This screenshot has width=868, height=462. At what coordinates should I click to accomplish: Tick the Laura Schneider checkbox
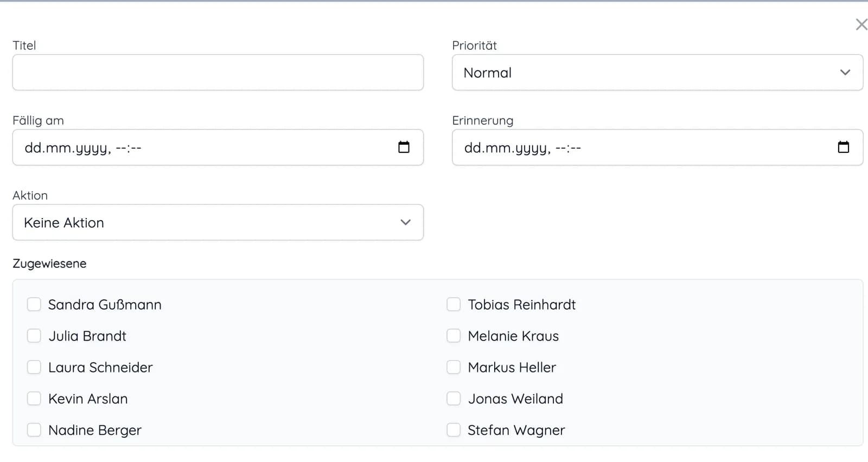(34, 367)
